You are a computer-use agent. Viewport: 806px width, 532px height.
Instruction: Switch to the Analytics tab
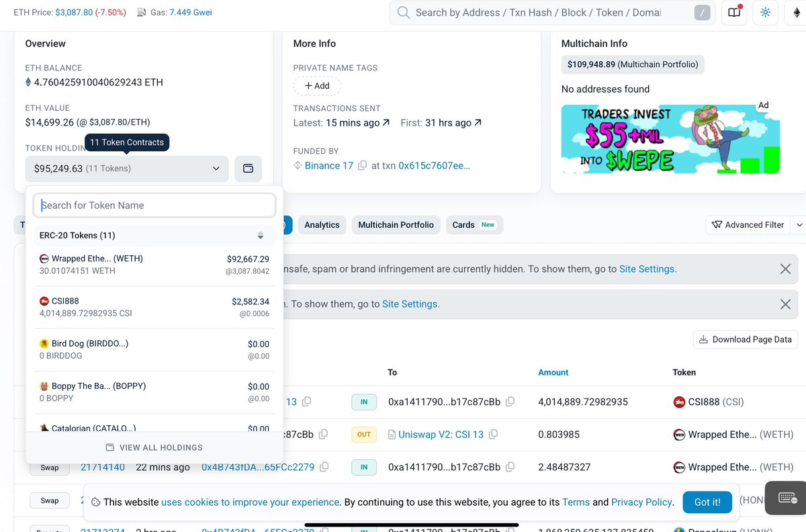[322, 225]
